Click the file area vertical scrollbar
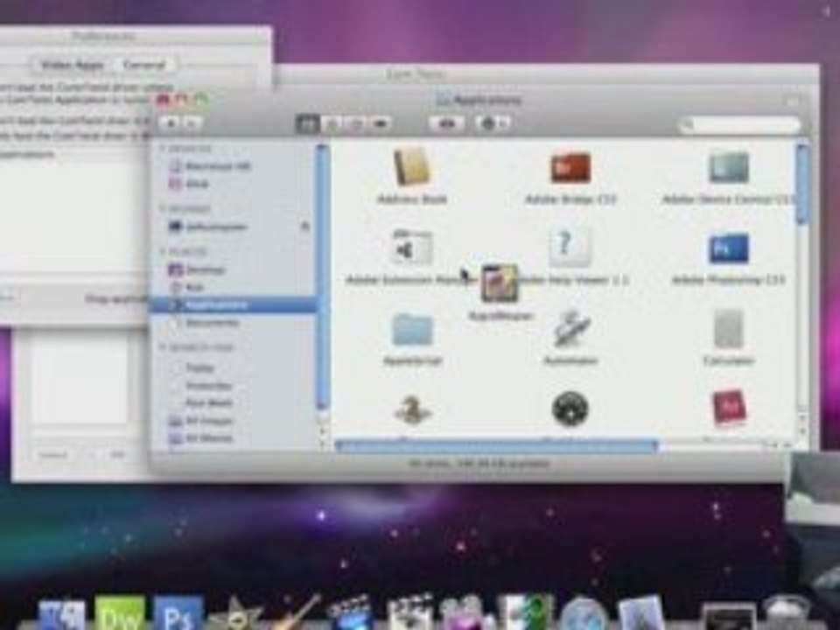840x630 pixels. click(x=802, y=184)
